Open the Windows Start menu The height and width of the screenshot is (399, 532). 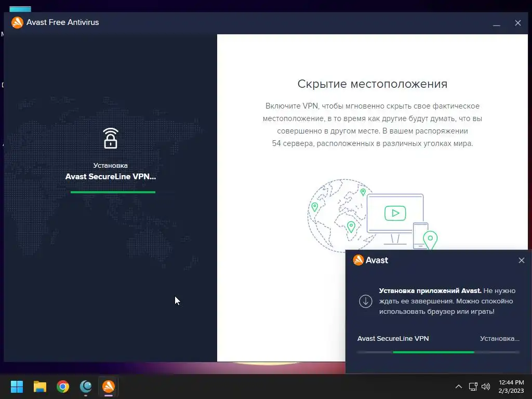pyautogui.click(x=17, y=387)
